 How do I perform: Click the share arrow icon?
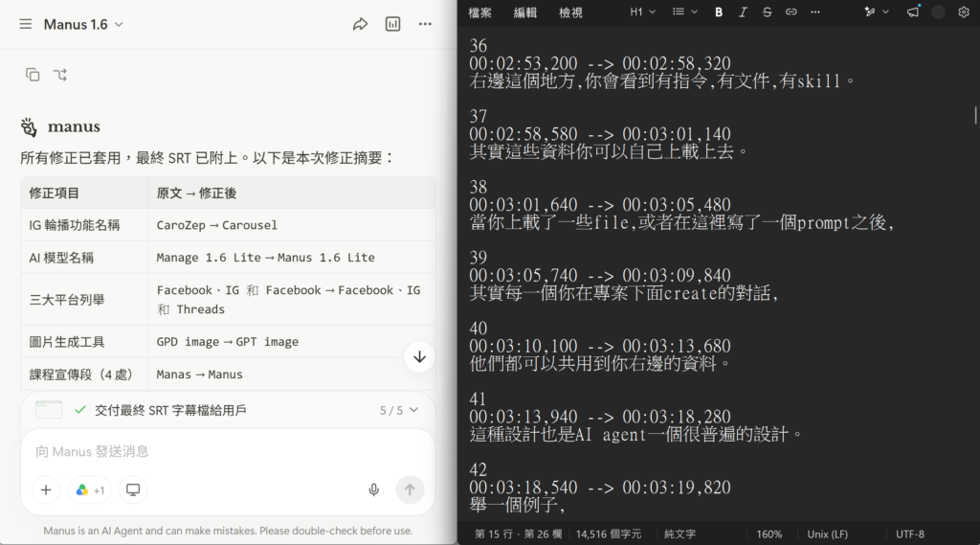(x=360, y=24)
